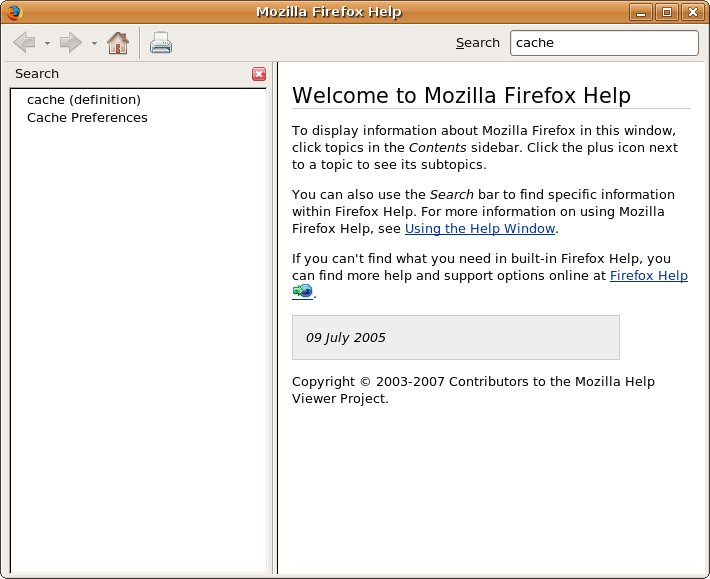Click the copyright notice text

(x=473, y=390)
